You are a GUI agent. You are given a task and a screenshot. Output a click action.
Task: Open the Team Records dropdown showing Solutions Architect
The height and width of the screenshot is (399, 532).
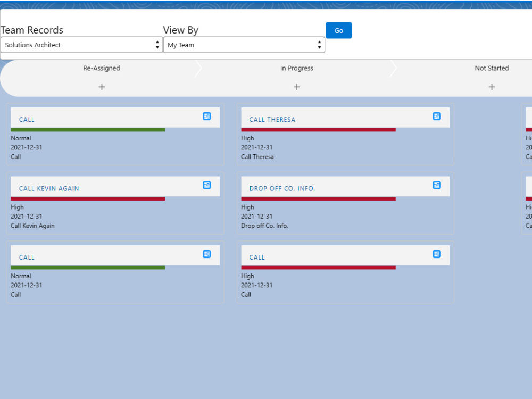[x=81, y=45]
